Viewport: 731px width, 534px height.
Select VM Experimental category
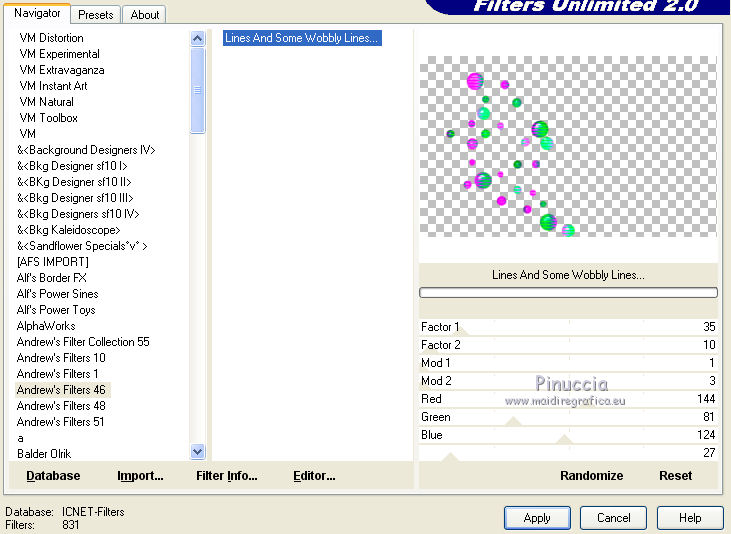pyautogui.click(x=60, y=54)
